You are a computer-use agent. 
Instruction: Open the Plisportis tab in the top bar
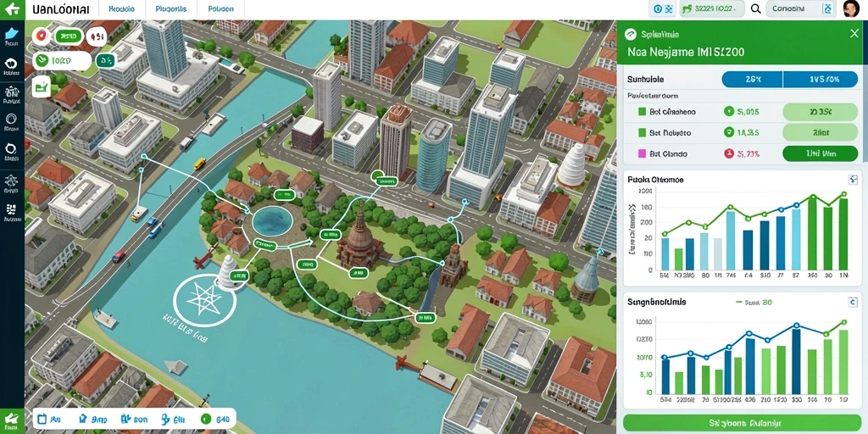[x=171, y=9]
